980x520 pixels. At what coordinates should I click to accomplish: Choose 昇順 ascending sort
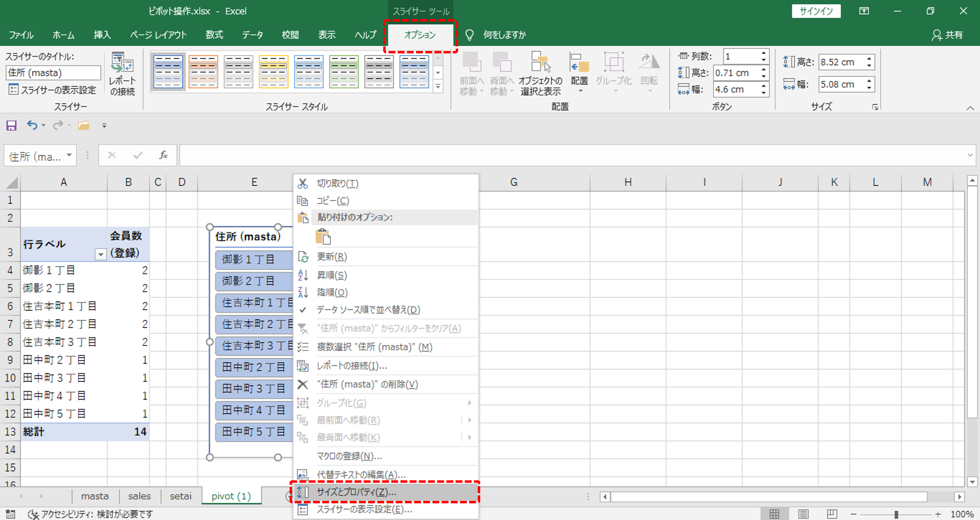pos(386,275)
